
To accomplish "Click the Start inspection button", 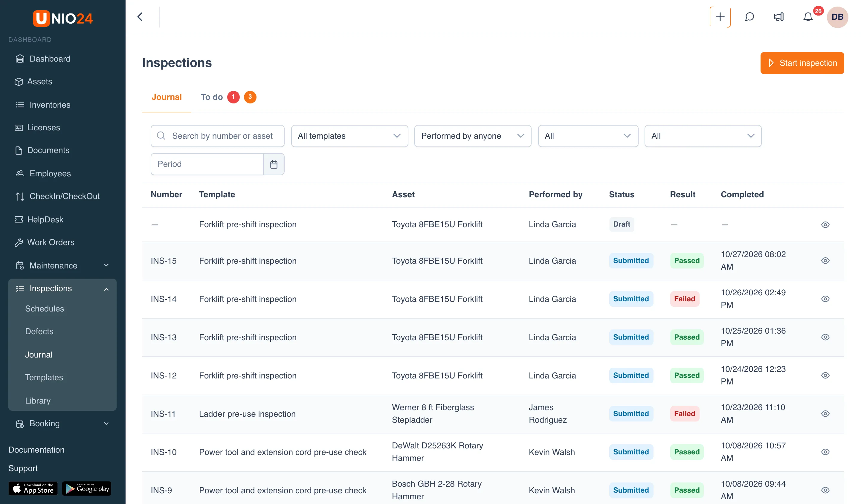I will coord(802,63).
